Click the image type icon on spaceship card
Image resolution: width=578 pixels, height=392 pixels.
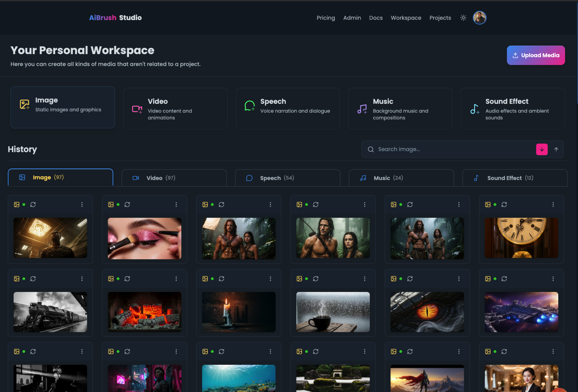click(x=488, y=279)
